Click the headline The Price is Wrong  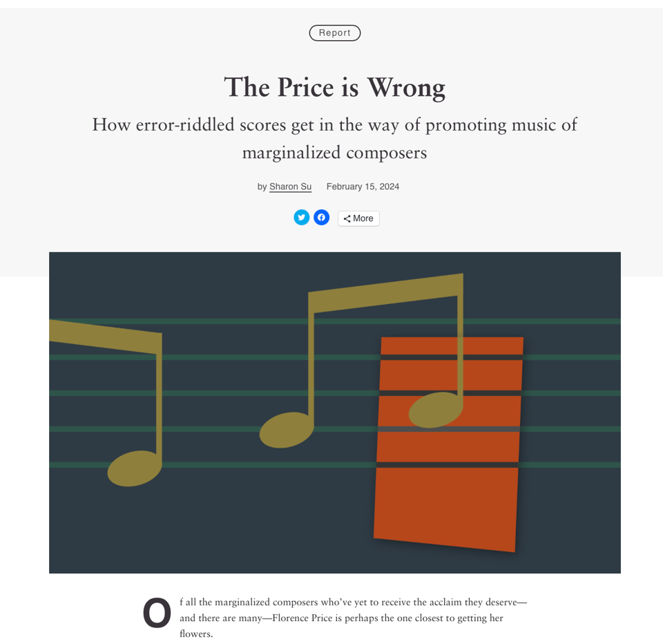335,88
